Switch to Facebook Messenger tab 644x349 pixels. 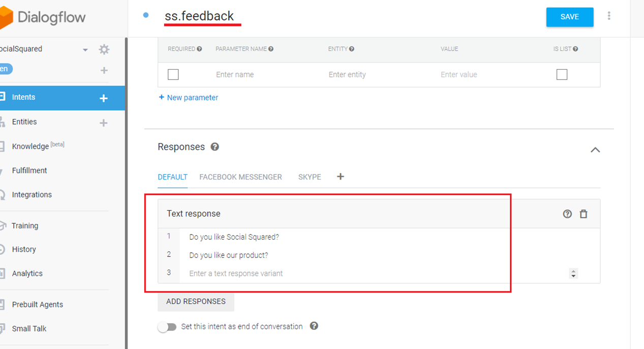(x=240, y=177)
